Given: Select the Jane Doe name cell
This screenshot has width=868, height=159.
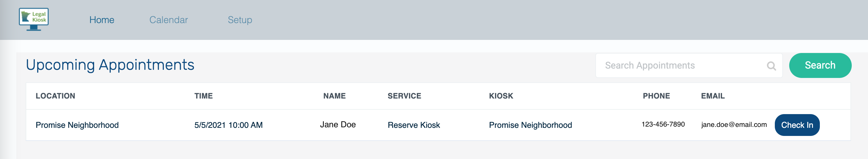Looking at the screenshot, I should (x=338, y=125).
